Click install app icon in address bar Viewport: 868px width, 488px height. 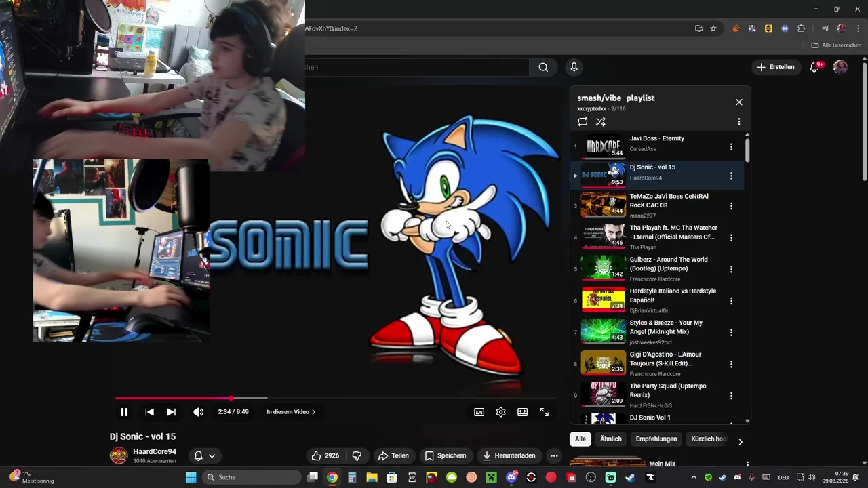click(698, 28)
